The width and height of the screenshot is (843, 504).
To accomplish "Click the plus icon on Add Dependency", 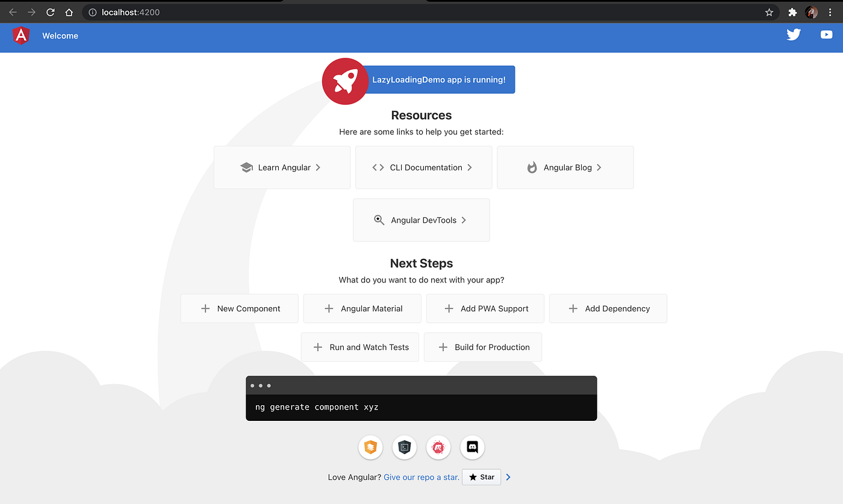I will click(x=573, y=308).
